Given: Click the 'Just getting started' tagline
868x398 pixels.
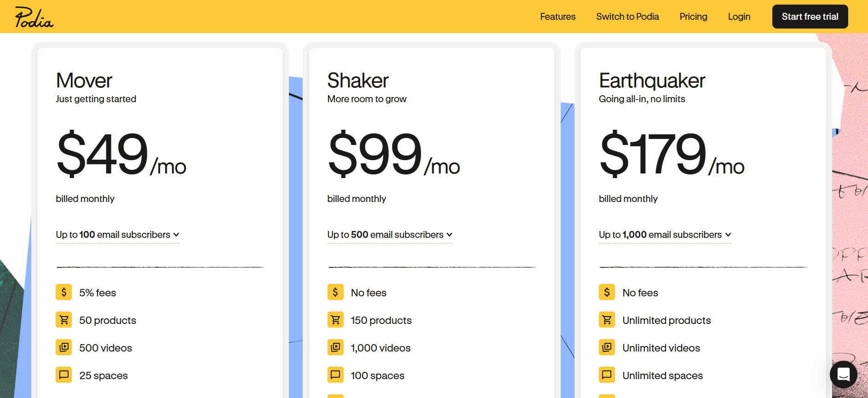Looking at the screenshot, I should [96, 99].
